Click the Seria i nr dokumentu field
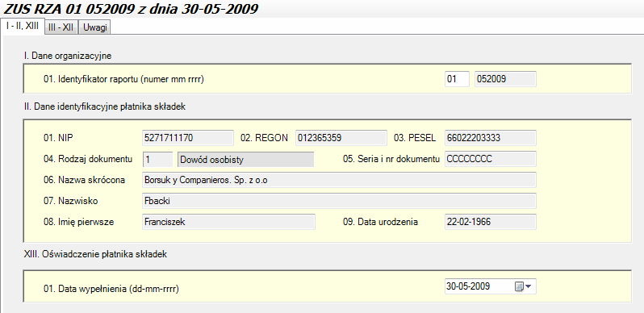644x313 pixels. coord(491,159)
